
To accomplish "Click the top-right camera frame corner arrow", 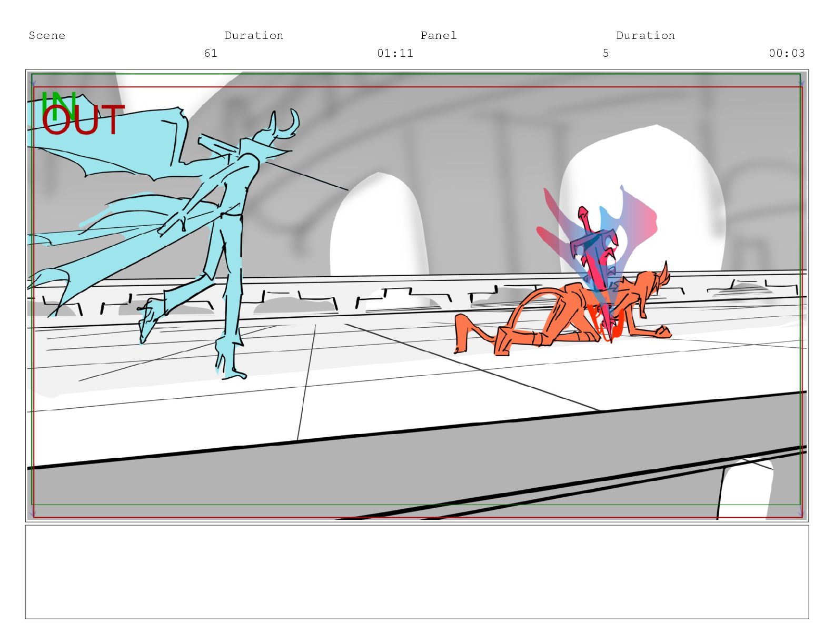I will tap(801, 83).
